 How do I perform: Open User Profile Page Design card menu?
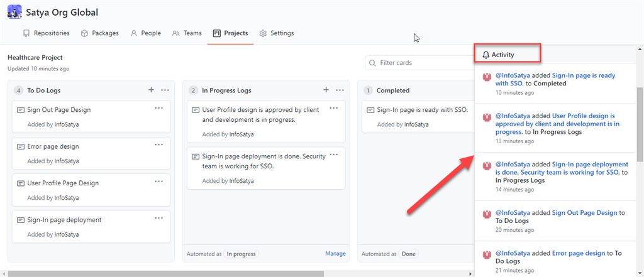[x=159, y=182]
